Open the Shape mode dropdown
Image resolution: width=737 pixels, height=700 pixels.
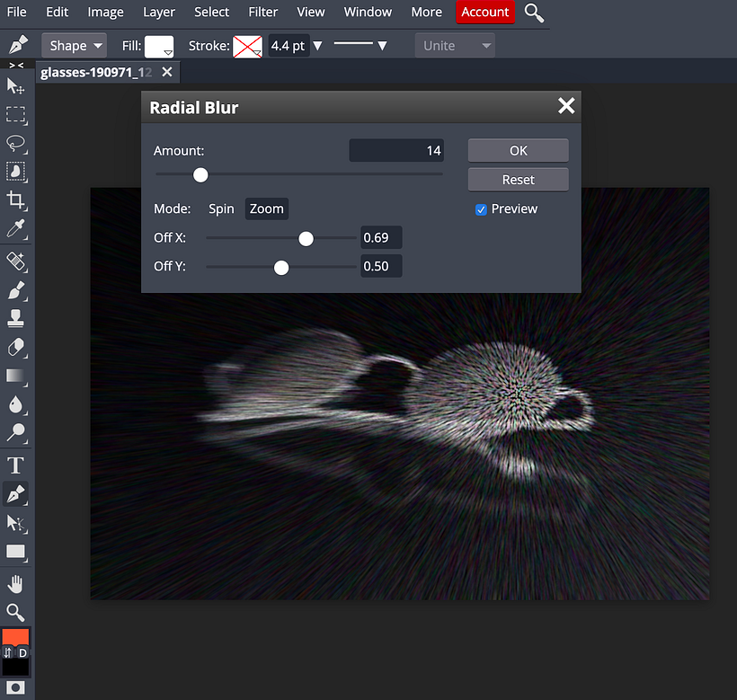click(x=75, y=46)
